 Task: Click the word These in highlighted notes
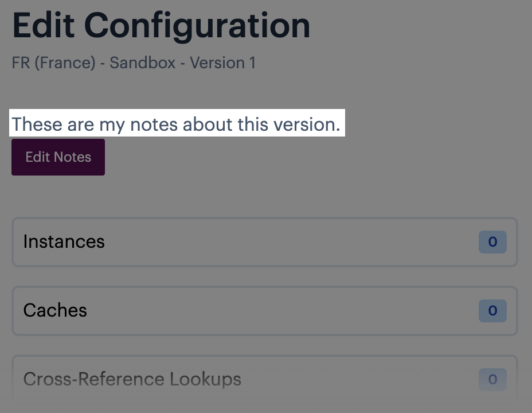point(37,124)
